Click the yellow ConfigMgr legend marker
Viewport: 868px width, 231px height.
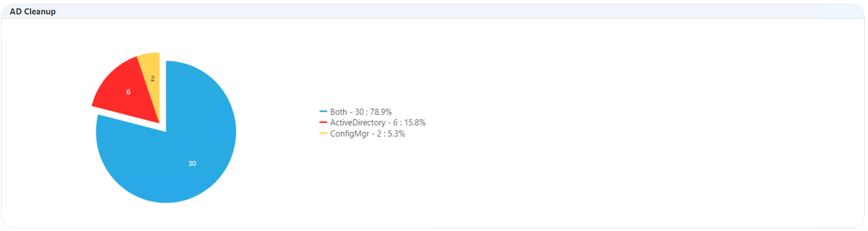(323, 134)
